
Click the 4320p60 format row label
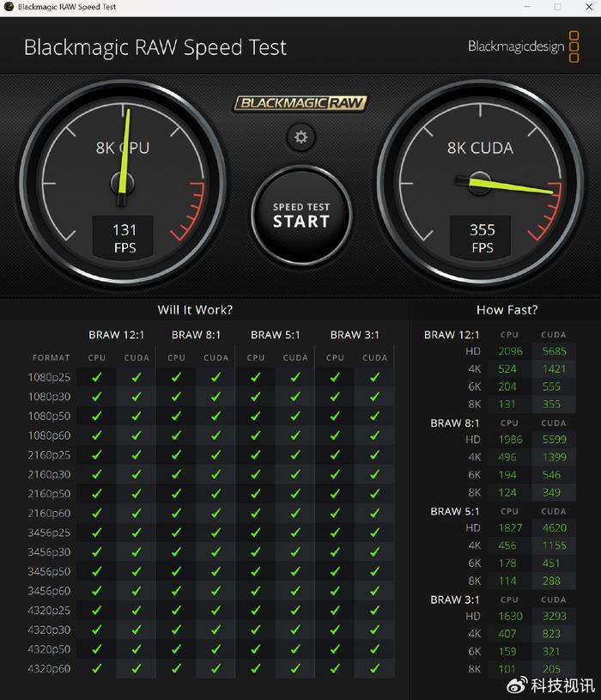49,669
